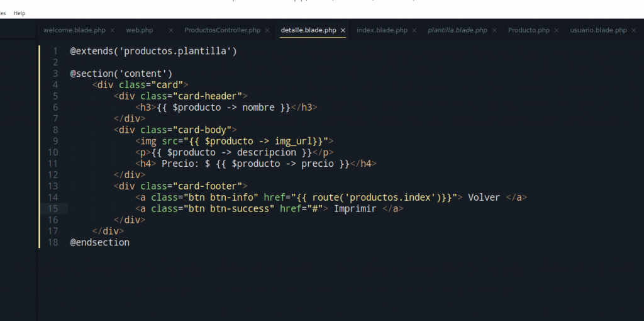The image size is (644, 321).
Task: Click line number 1 in the gutter
Action: [x=55, y=51]
